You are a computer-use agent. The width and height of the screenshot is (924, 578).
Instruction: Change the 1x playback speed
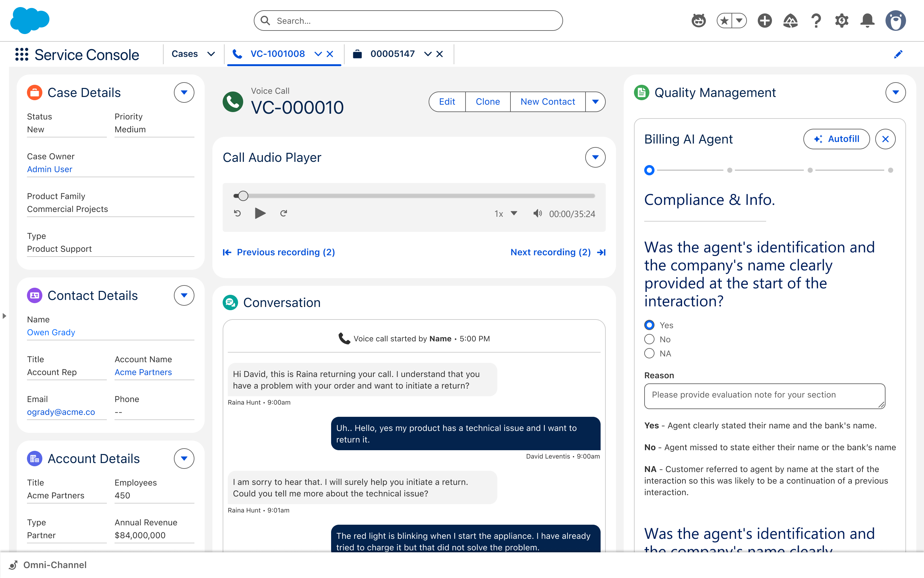click(x=506, y=214)
